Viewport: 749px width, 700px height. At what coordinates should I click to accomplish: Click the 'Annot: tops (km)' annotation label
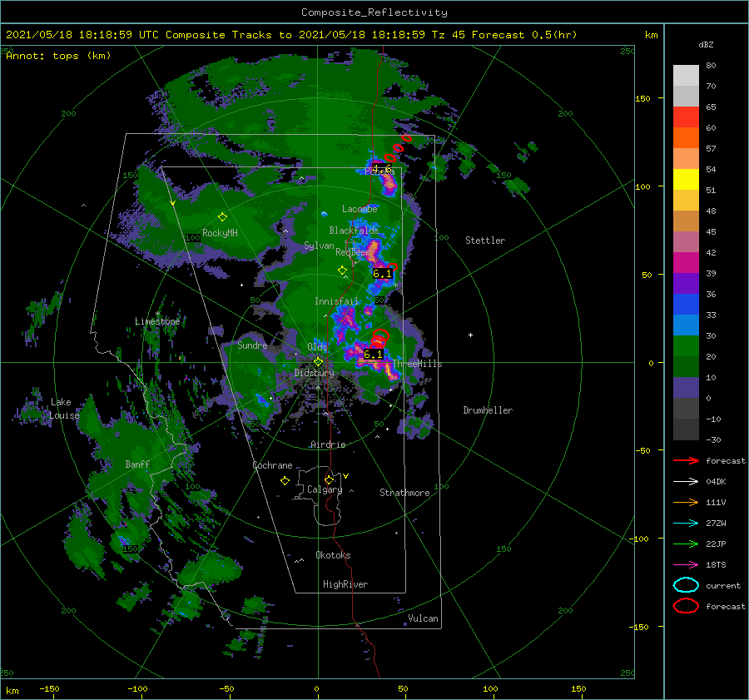58,56
